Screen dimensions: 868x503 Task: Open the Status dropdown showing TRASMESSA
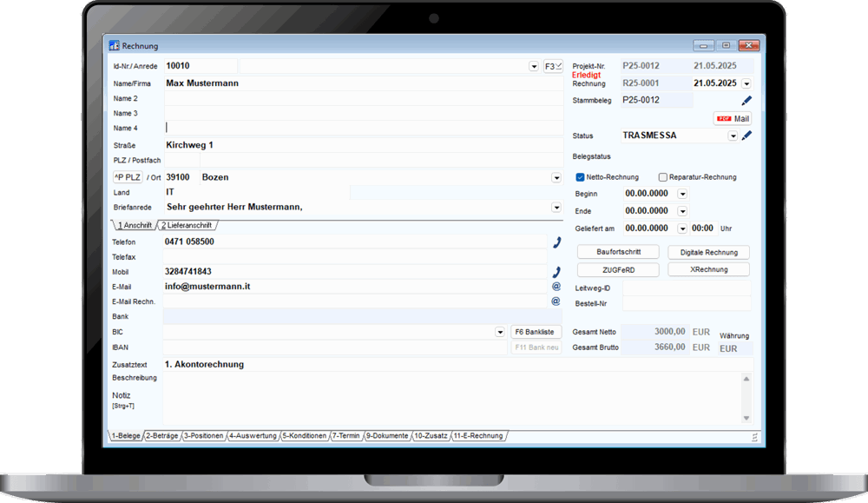[x=733, y=136]
